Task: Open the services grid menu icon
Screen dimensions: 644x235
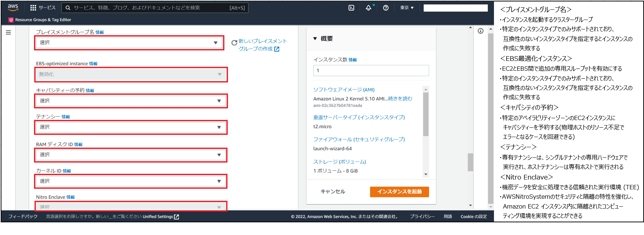Action: 33,8
